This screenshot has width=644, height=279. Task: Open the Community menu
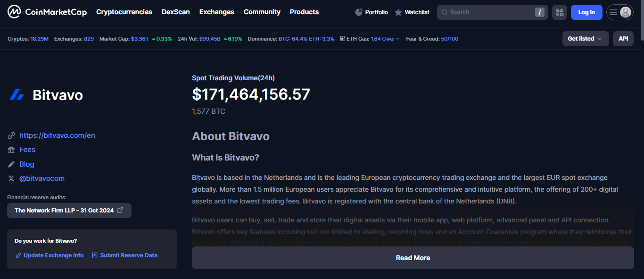262,12
